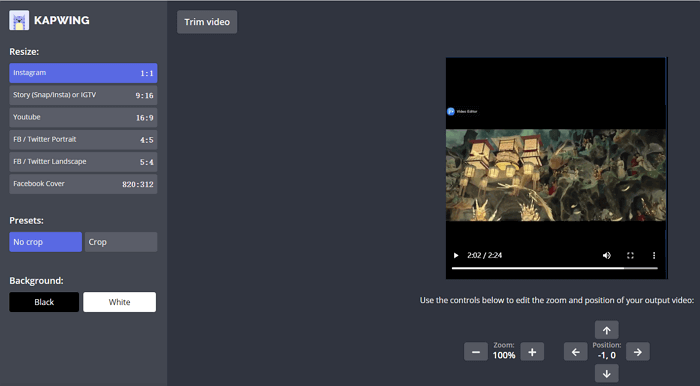
Task: Increase the zoom with the plus button
Action: [532, 352]
